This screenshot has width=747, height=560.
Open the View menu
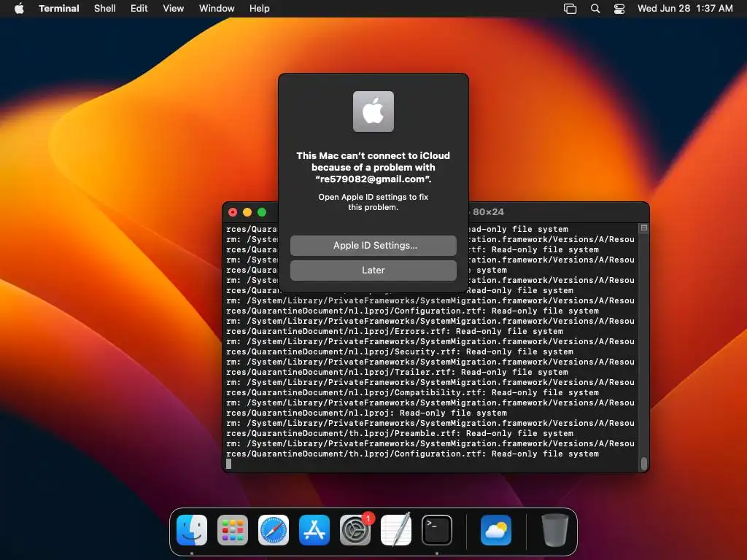pyautogui.click(x=173, y=8)
